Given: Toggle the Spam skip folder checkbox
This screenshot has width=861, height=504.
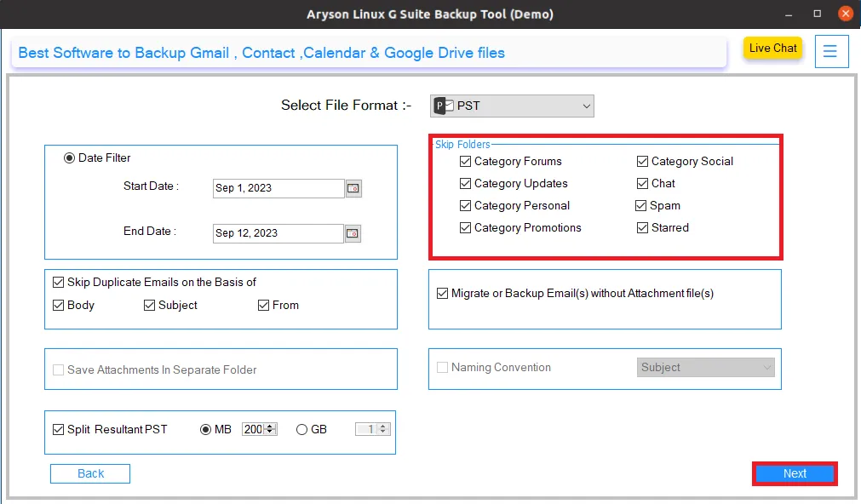Looking at the screenshot, I should 640,206.
